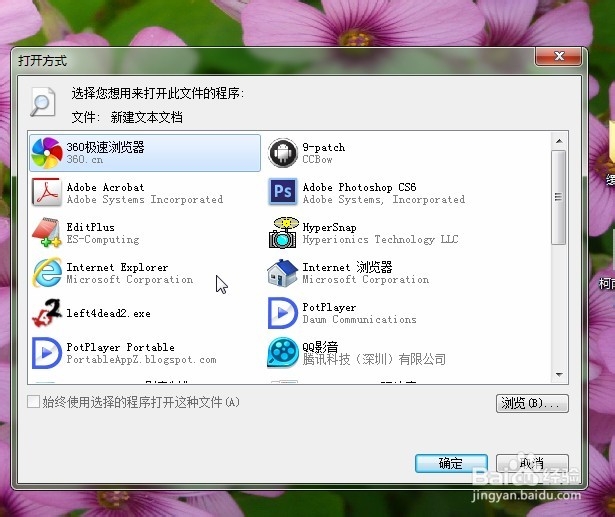Image resolution: width=615 pixels, height=517 pixels.
Task: Click the "360.cn" publisher text
Action: (x=85, y=159)
